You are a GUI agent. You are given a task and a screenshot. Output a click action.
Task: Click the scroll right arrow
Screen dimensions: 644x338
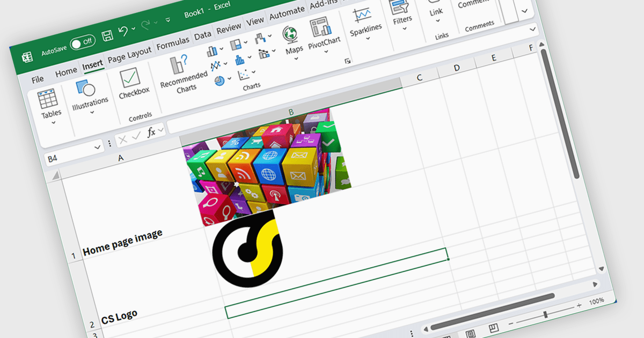594,284
